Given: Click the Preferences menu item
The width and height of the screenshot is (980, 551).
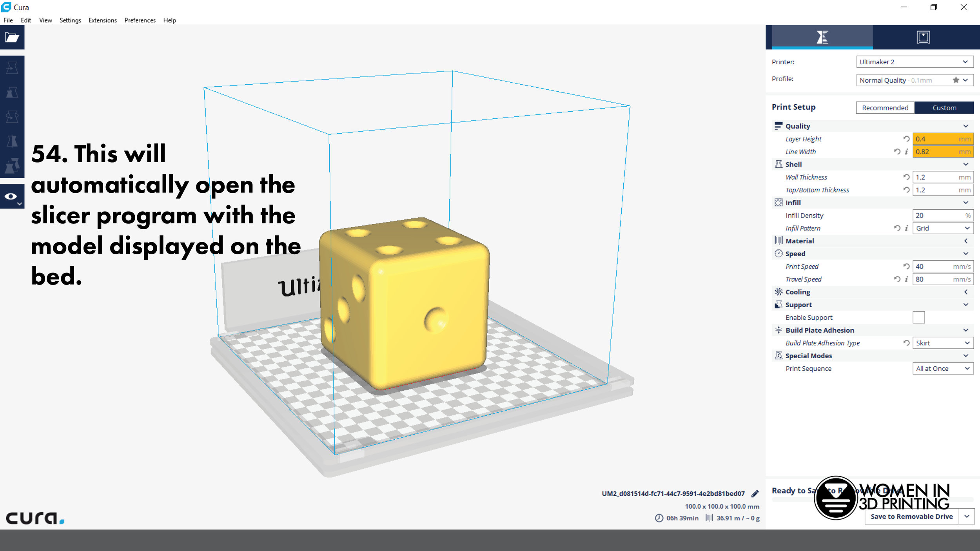Looking at the screenshot, I should click(140, 20).
